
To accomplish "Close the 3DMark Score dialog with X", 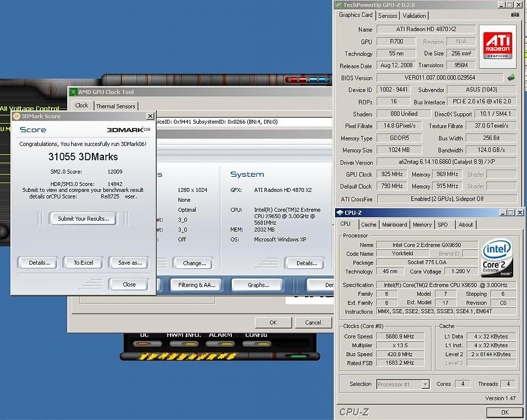I will (150, 116).
